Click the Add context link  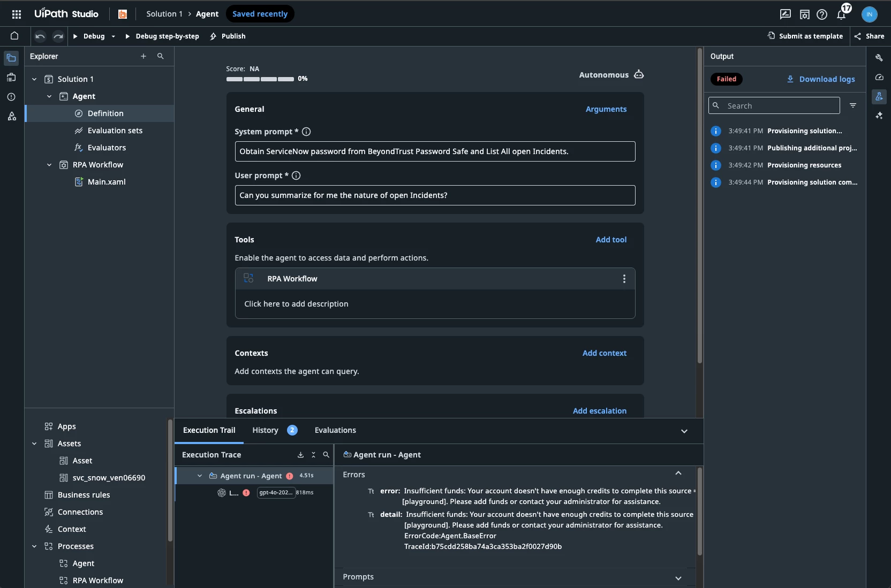click(x=604, y=353)
